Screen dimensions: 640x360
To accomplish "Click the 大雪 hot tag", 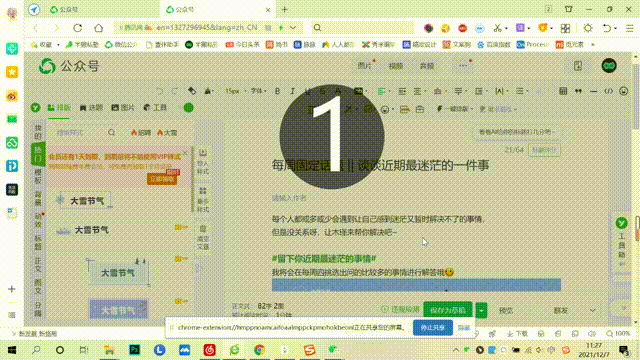I will pos(167,133).
